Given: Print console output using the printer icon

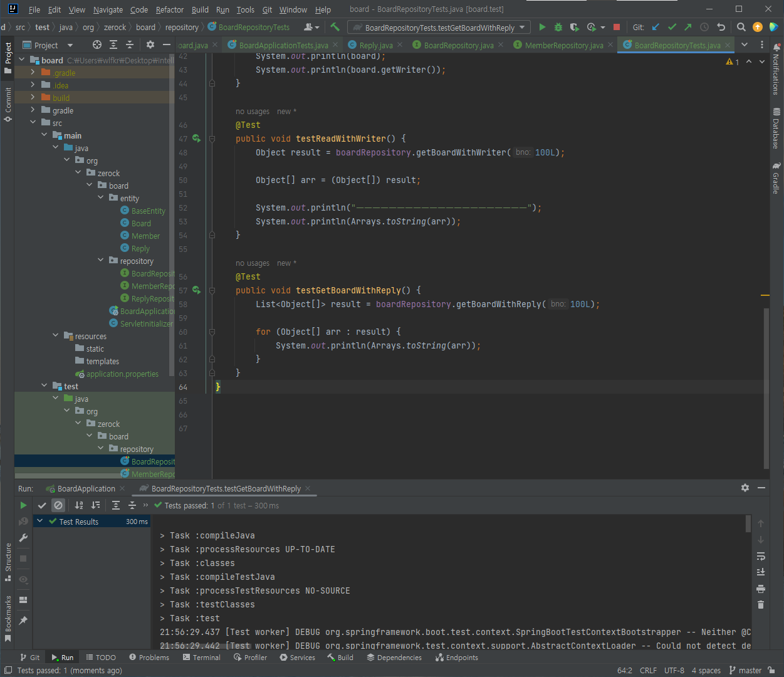Looking at the screenshot, I should [761, 589].
